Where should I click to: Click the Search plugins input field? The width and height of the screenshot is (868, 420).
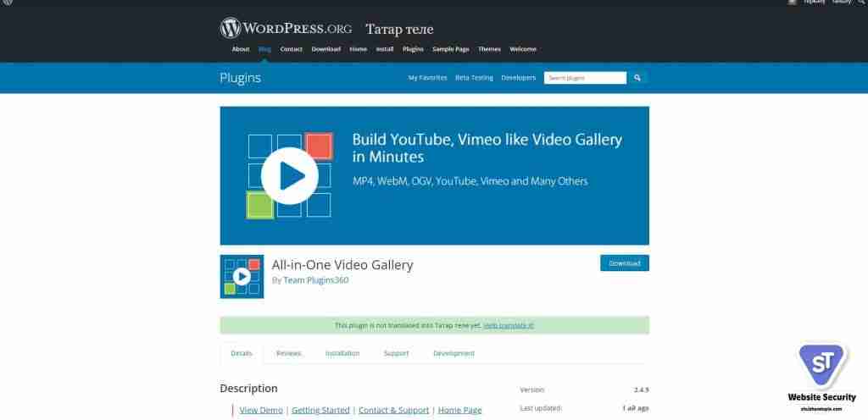point(585,78)
